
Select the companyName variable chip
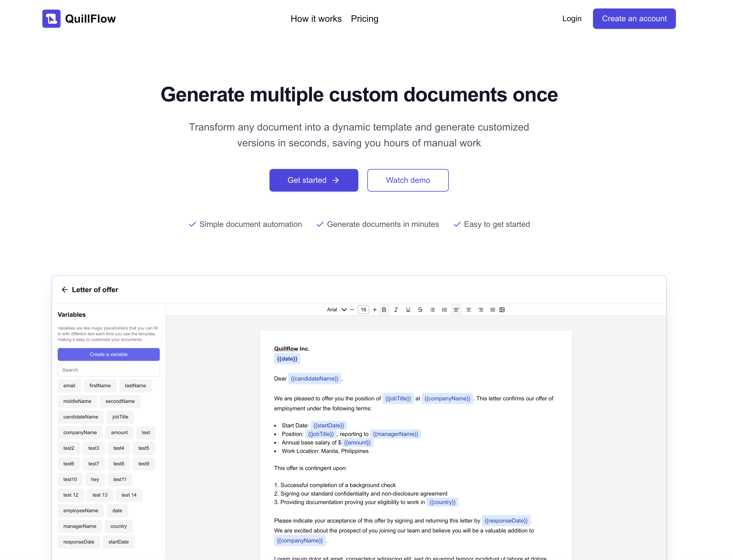pos(80,433)
